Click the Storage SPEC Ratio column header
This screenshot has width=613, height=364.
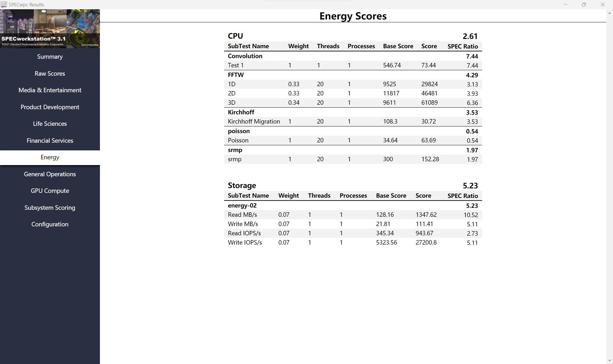(462, 196)
